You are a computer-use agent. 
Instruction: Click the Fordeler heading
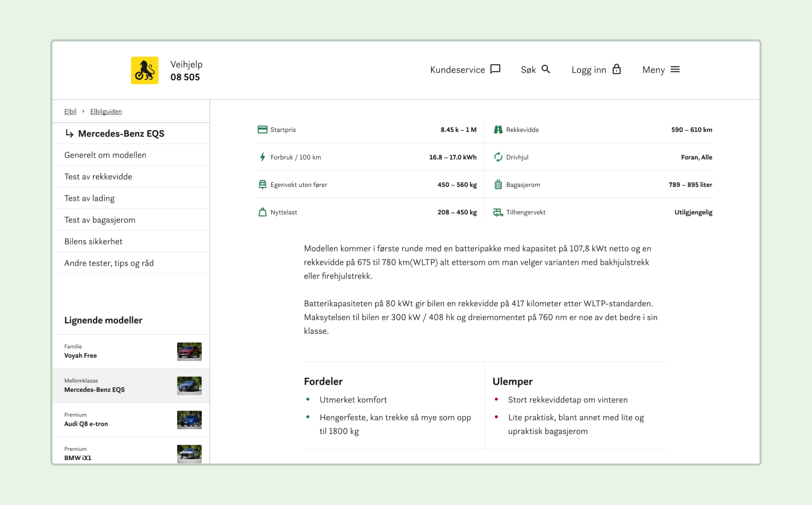point(323,381)
